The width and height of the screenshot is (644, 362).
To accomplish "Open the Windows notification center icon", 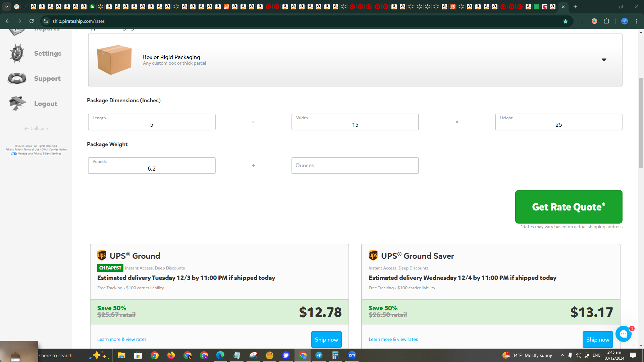I will point(633,355).
